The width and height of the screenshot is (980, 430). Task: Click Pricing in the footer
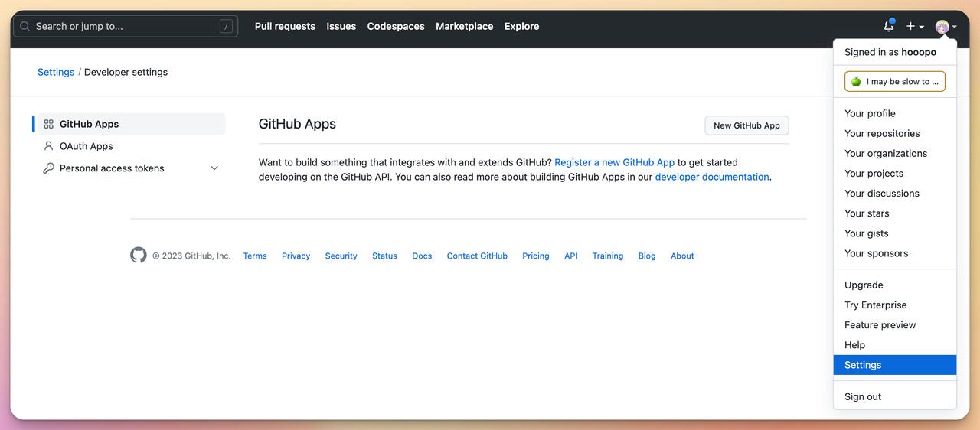536,256
